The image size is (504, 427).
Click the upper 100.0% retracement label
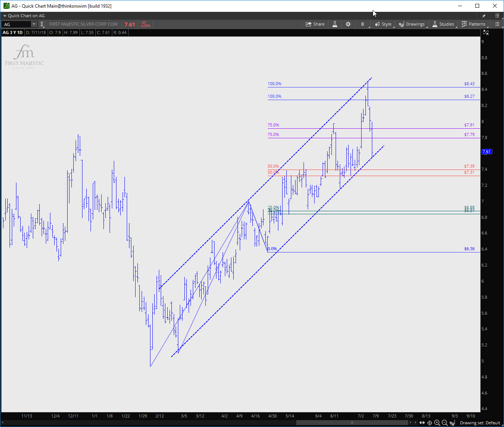pos(275,84)
